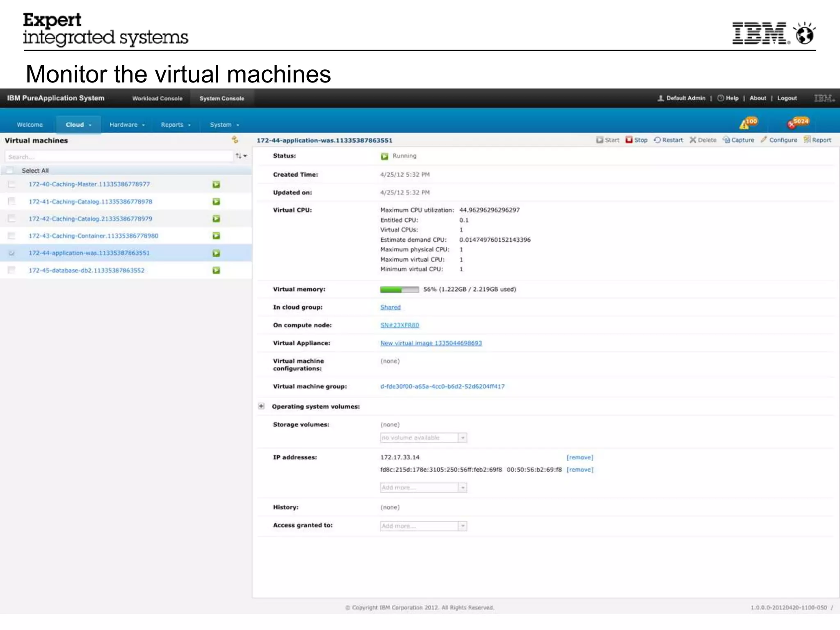Open compute node SN#23XFR80 link

tap(399, 325)
